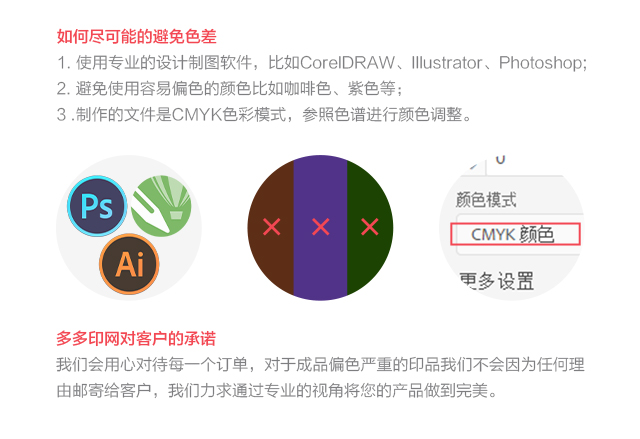Open 更多设置 options
The image size is (640, 439).
tap(497, 281)
